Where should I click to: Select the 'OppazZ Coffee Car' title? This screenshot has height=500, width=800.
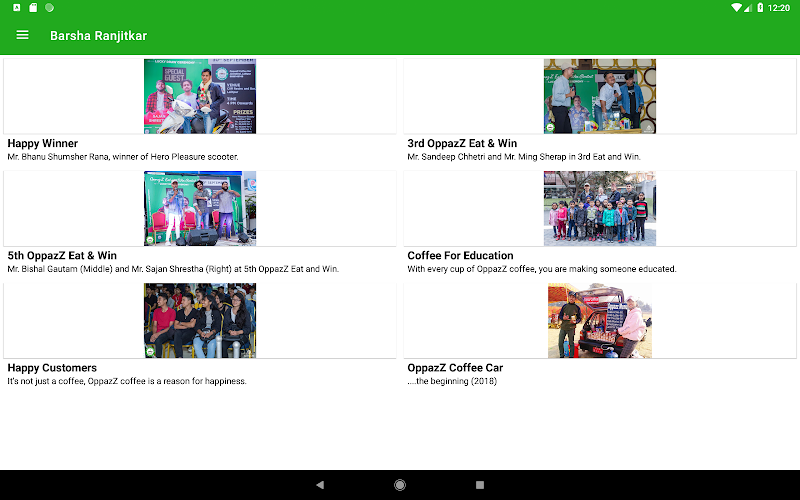[455, 368]
